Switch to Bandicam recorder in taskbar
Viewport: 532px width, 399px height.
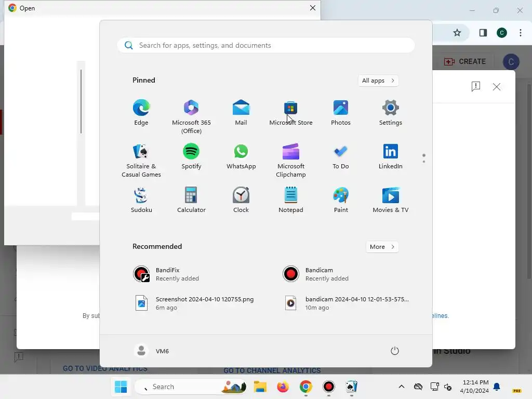328,387
